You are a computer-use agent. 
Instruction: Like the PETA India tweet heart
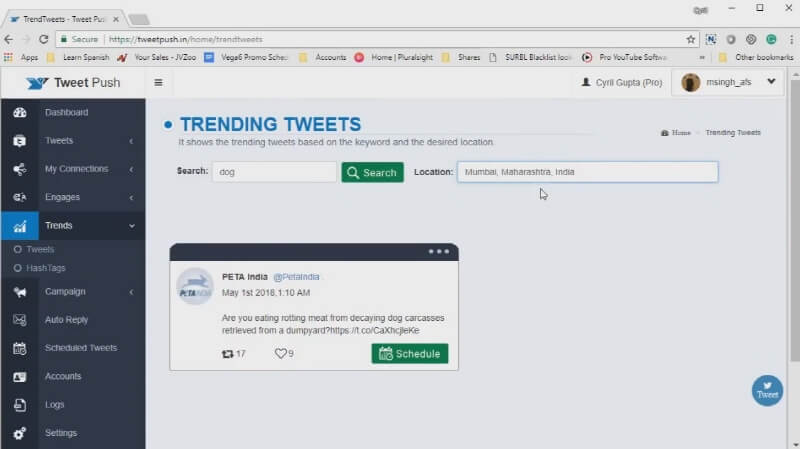coord(280,353)
